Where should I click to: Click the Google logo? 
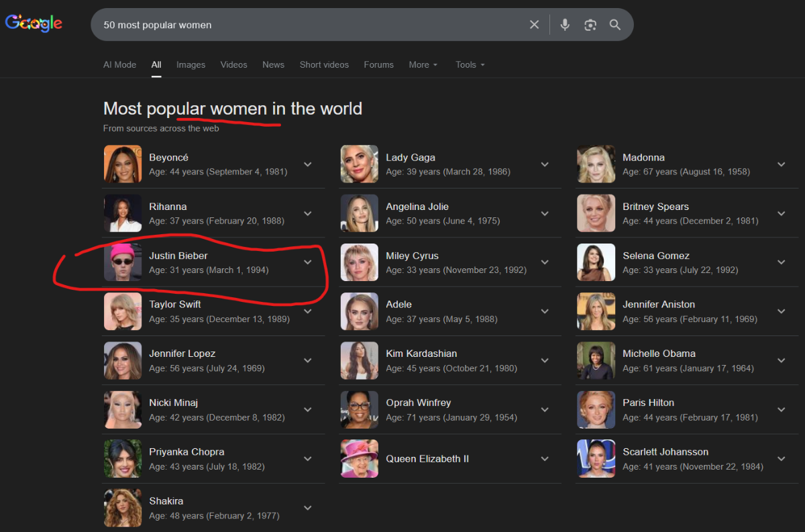34,23
